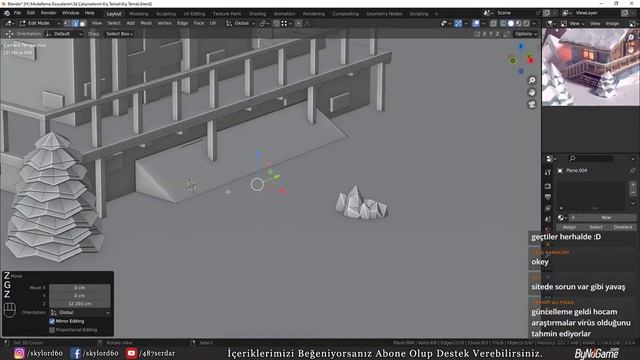Click the viewport zoom magnifier icon
Screen dimensions: 640x360
532,80
